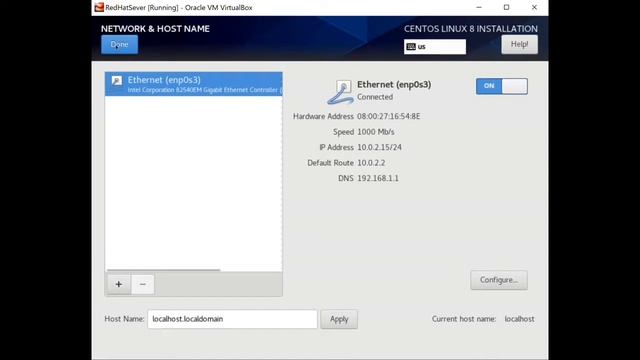Minimize the VirtualBox window
Viewport: 640px width, 360px height.
click(479, 7)
